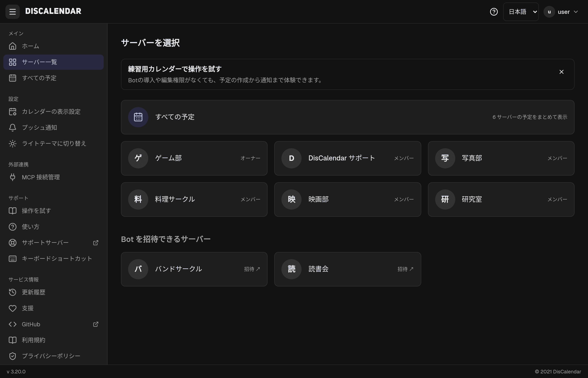Open 使い方 guide
This screenshot has height=378, width=588.
[54, 227]
